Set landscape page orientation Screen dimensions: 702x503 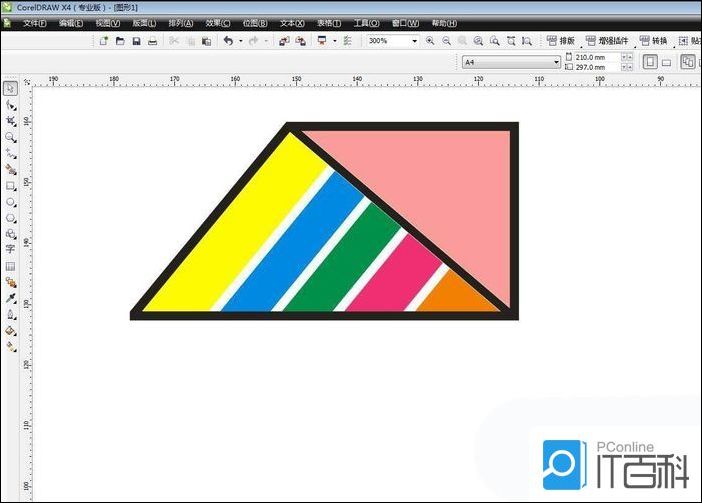pos(666,62)
